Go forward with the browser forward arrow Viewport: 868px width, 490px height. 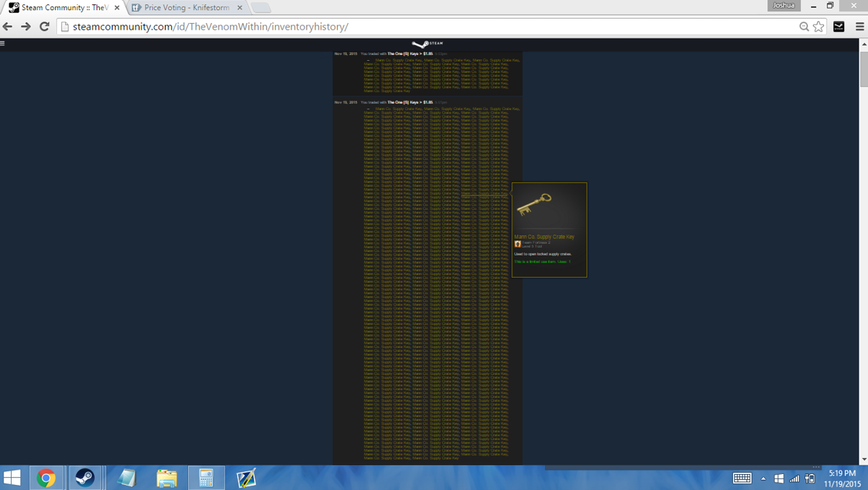click(26, 27)
